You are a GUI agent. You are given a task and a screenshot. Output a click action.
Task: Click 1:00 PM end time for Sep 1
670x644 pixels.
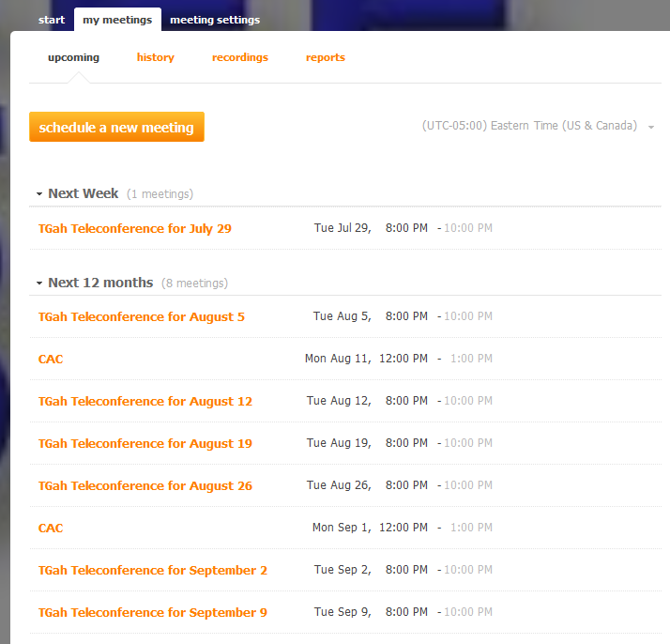point(471,528)
